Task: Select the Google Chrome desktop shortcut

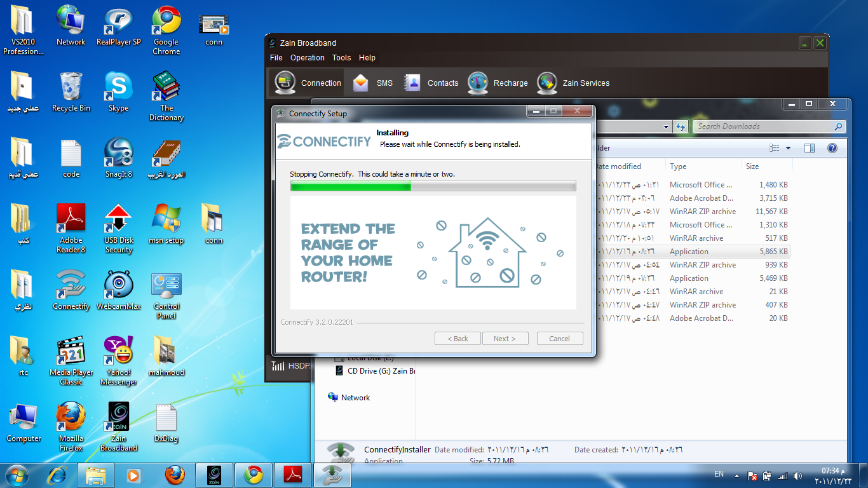Action: click(x=166, y=30)
